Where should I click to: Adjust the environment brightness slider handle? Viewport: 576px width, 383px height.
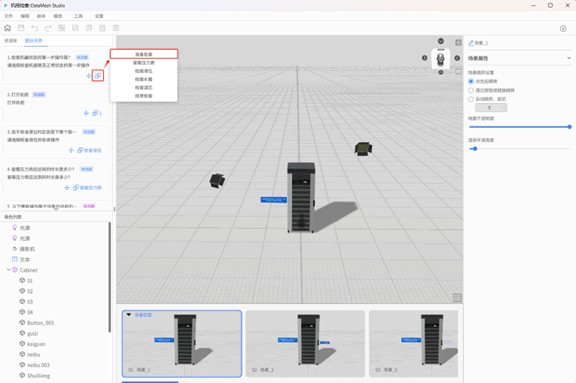coord(475,149)
